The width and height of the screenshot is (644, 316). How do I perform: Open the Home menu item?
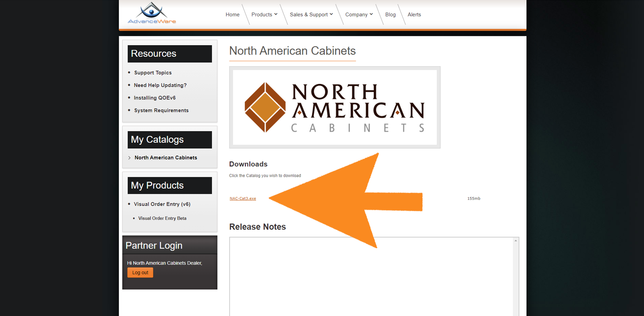click(232, 15)
